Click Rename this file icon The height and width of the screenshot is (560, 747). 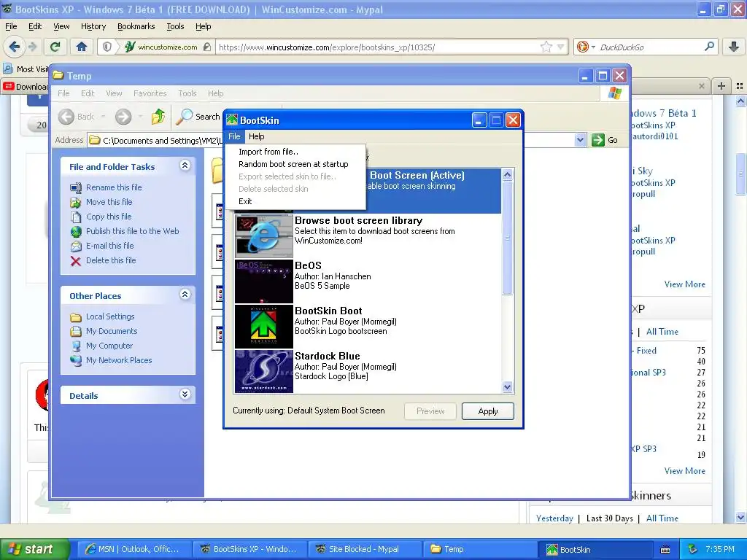(x=76, y=188)
